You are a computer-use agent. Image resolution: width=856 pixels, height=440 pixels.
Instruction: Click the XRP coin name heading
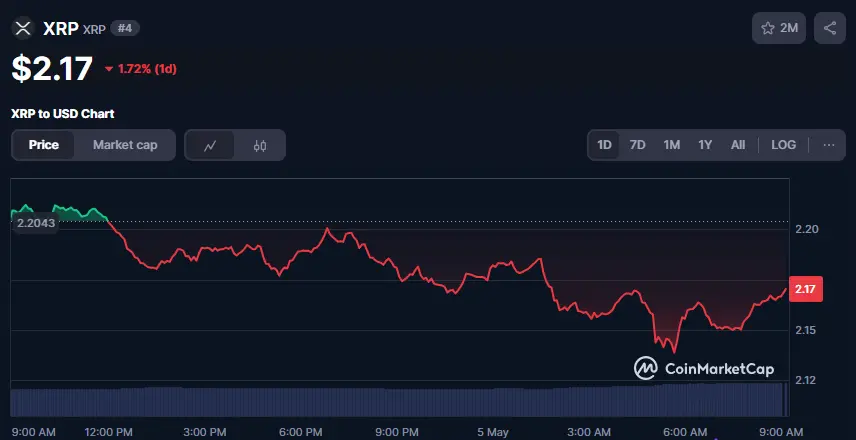(61, 28)
